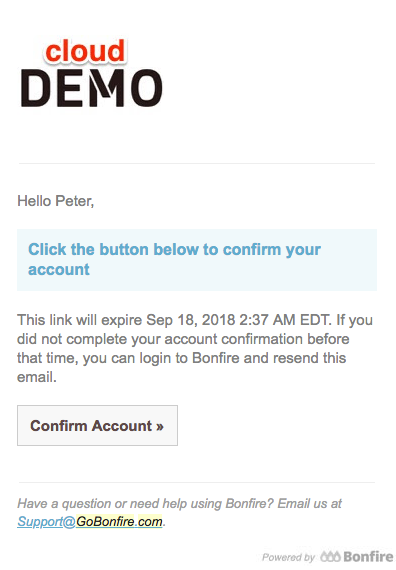Image resolution: width=396 pixels, height=570 pixels.
Task: Click the Bonfire wordmark beside Powered by
Action: click(368, 556)
